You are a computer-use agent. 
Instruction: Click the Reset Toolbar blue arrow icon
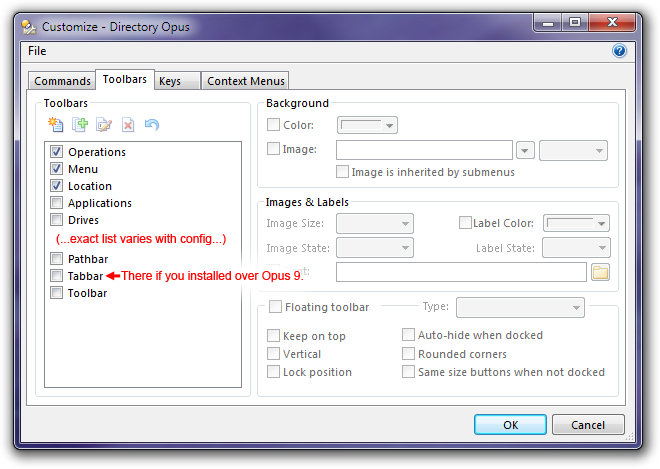(x=152, y=125)
